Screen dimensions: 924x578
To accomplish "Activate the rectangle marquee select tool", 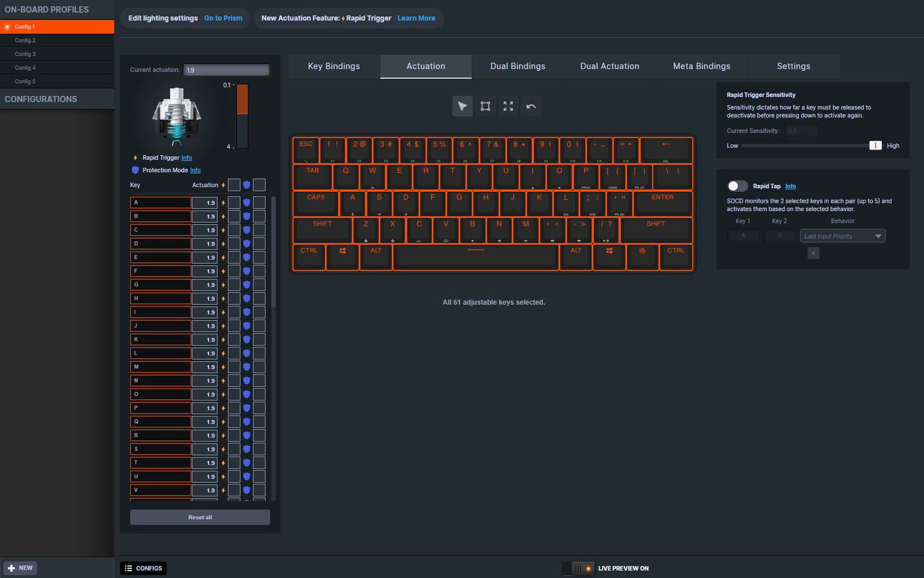I will pyautogui.click(x=485, y=106).
